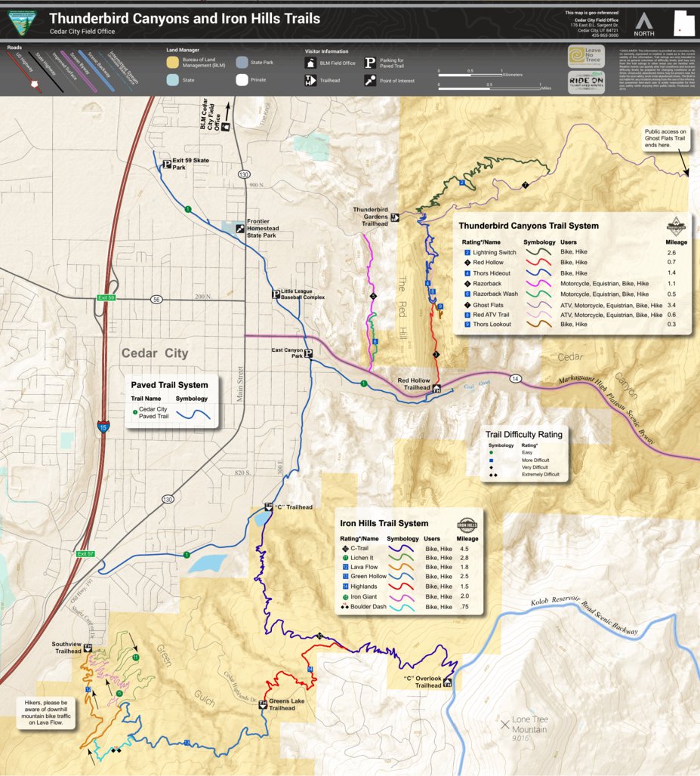Select the Parking for Paved Trail legend icon
The height and width of the screenshot is (776, 700).
coord(370,63)
